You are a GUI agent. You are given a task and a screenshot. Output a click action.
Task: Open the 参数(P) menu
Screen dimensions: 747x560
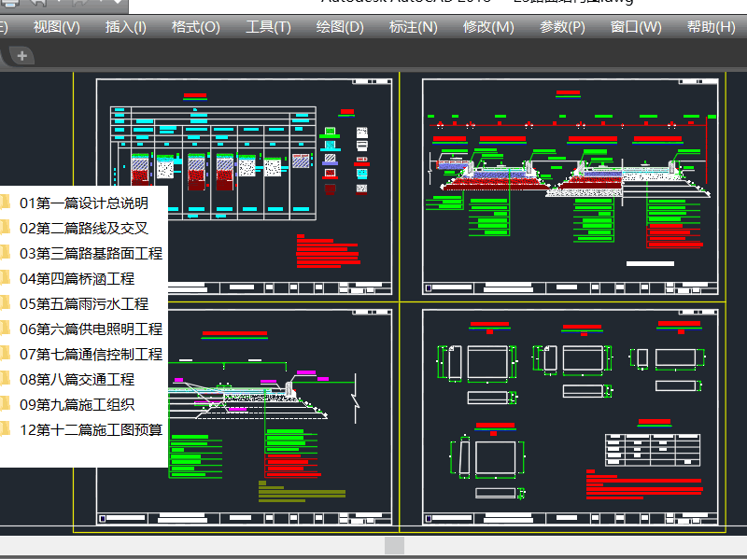pos(562,27)
